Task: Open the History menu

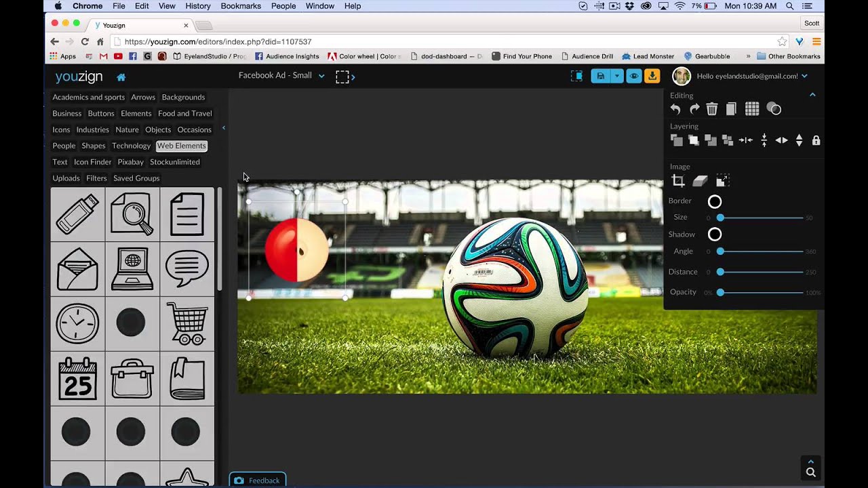Action: [x=197, y=6]
